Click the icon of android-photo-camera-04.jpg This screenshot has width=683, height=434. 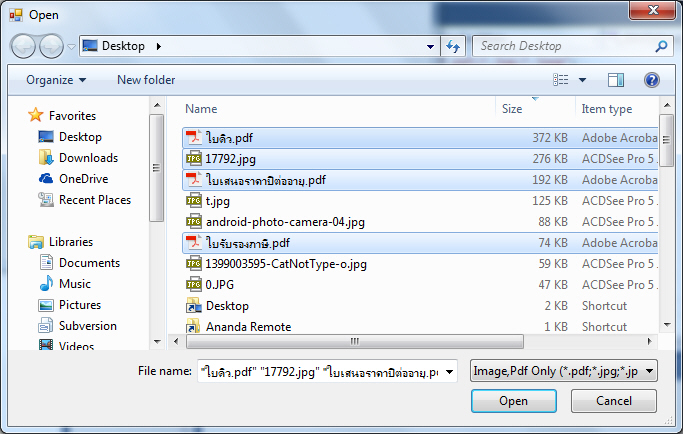click(194, 221)
